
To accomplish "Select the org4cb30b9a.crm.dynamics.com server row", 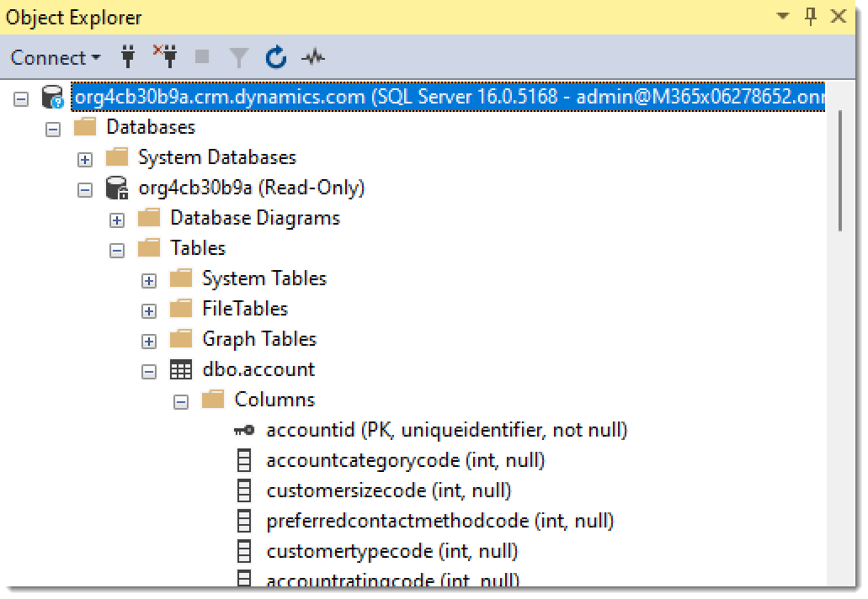I will click(x=448, y=97).
